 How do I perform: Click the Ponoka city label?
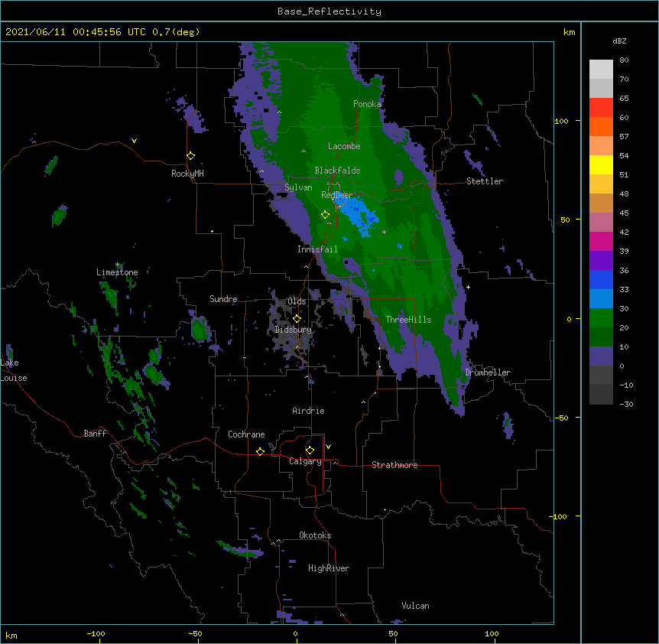point(367,104)
